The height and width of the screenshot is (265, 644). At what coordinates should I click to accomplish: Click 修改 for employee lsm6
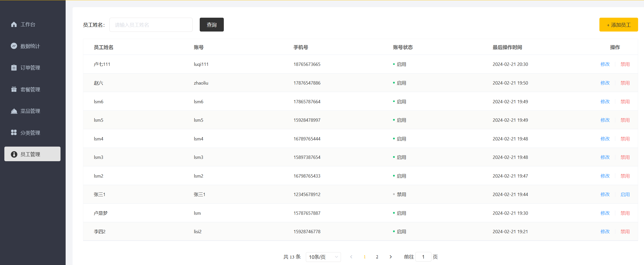click(x=605, y=102)
